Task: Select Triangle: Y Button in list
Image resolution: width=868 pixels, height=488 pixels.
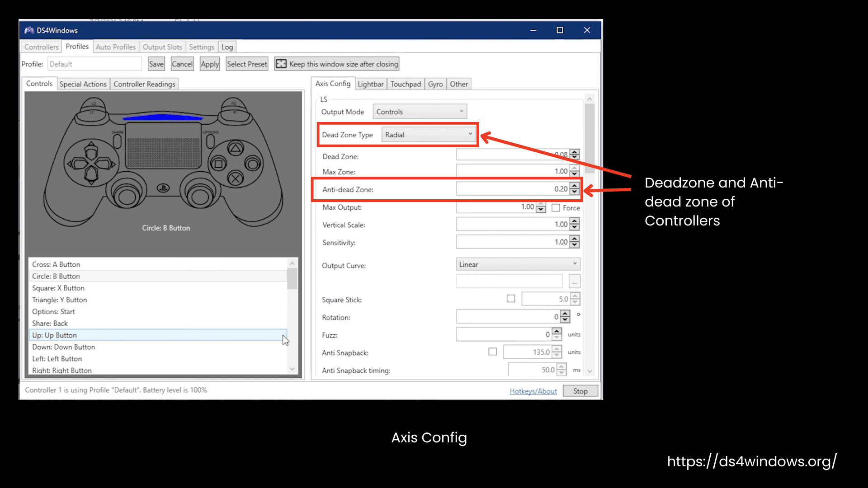Action: click(158, 300)
